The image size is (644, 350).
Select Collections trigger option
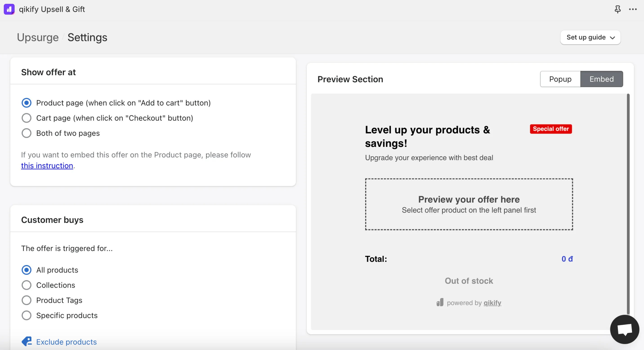coord(27,285)
